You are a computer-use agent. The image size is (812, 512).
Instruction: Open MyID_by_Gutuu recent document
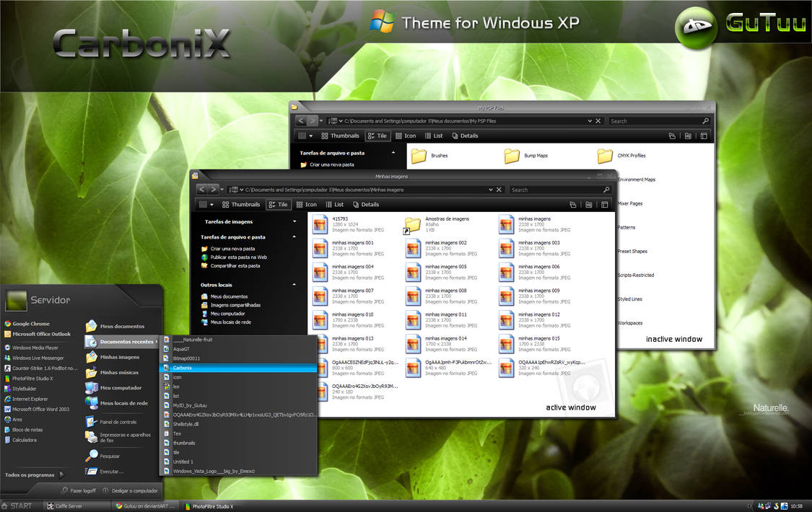[239, 405]
